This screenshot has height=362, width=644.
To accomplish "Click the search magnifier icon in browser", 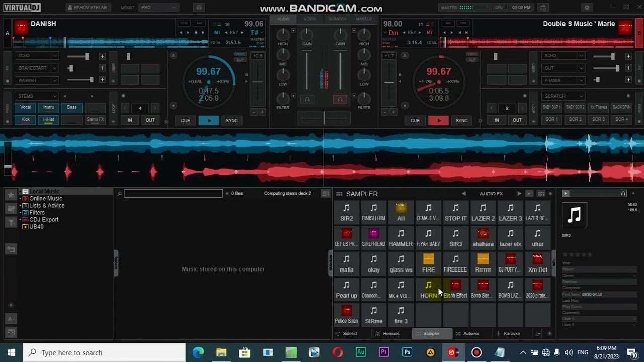I will click(x=120, y=194).
